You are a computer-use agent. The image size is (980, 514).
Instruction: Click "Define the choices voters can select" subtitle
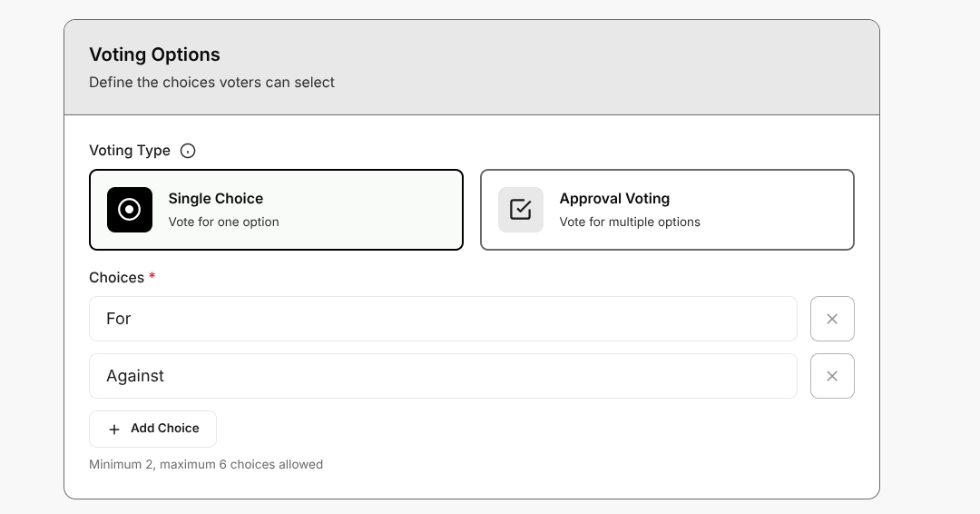(x=211, y=83)
